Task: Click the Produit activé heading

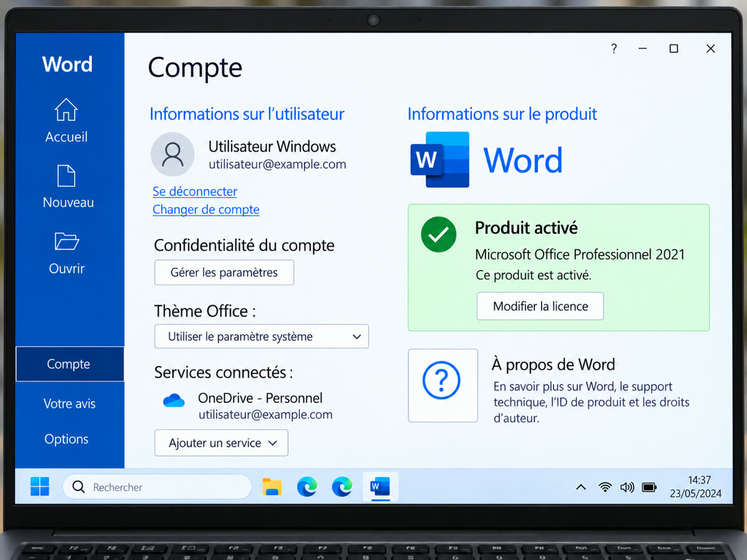Action: [526, 228]
